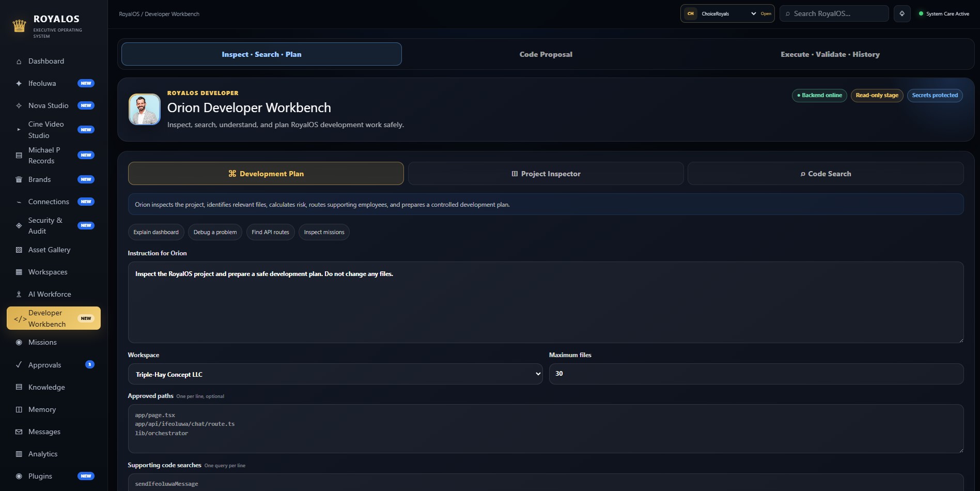980x491 pixels.
Task: Click the Open label beside ChoiceRoyals
Action: tap(766, 14)
